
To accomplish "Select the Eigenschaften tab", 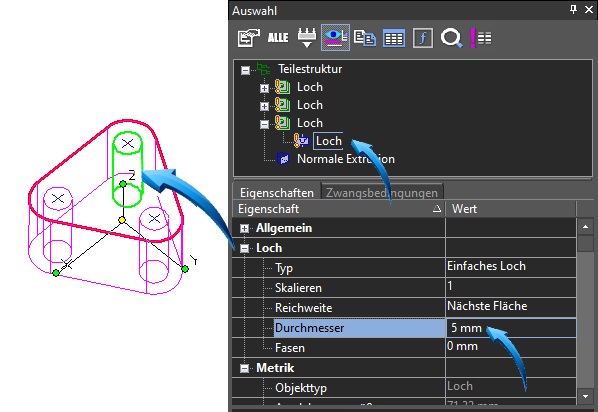I will [x=277, y=193].
